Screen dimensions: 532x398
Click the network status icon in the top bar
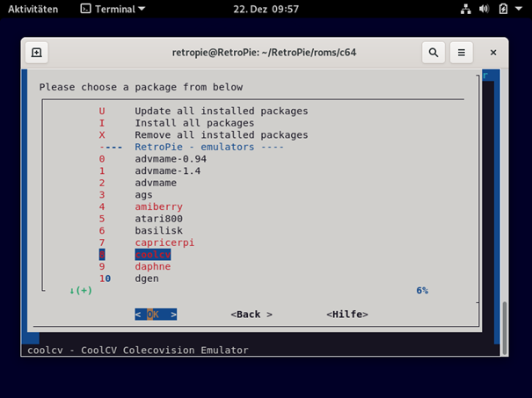click(x=465, y=9)
